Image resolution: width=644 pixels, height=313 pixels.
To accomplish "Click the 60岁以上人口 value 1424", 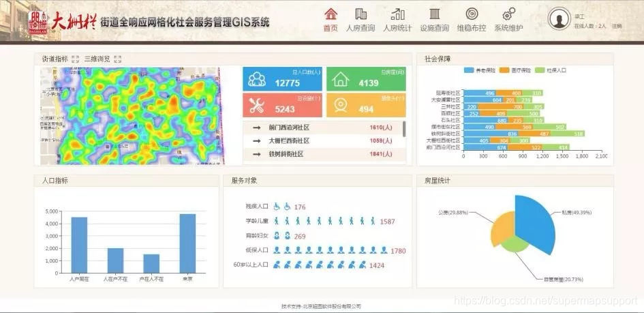I will point(377,266).
